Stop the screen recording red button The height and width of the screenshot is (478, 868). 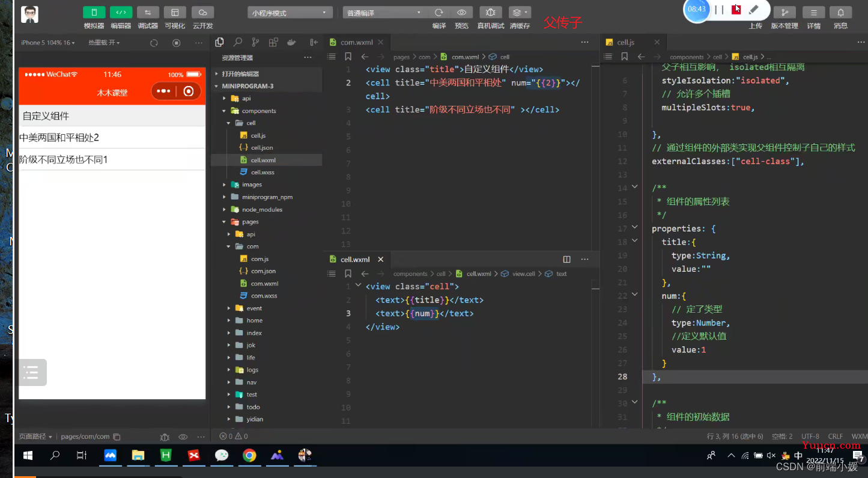[x=736, y=9]
